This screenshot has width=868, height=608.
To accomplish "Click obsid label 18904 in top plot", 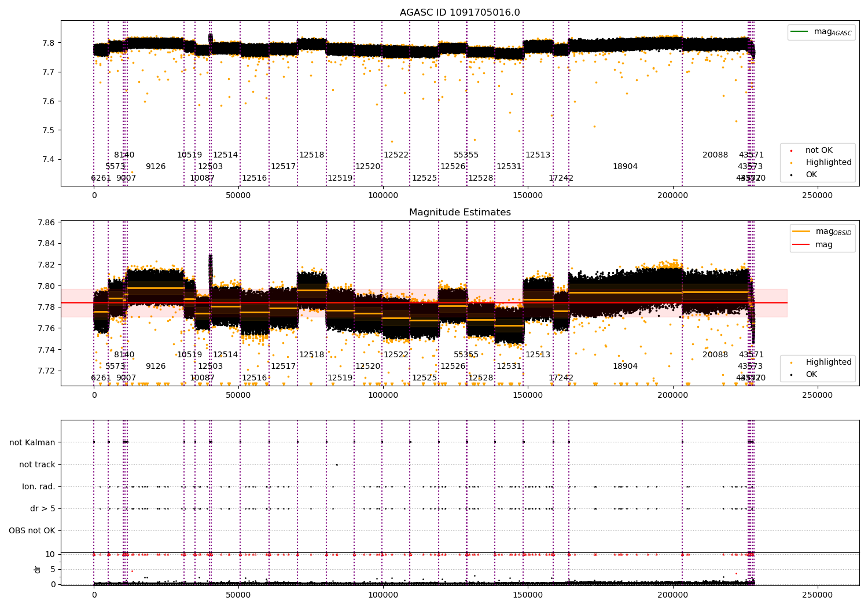I will [626, 167].
